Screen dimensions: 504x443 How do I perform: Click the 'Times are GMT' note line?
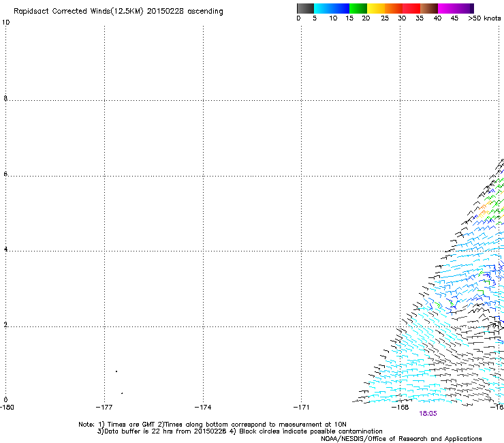[x=212, y=425]
